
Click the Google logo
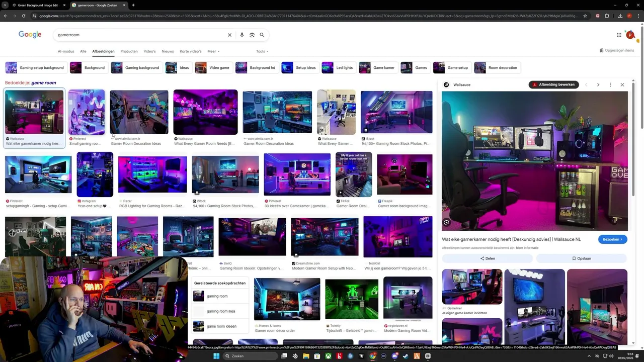(30, 35)
